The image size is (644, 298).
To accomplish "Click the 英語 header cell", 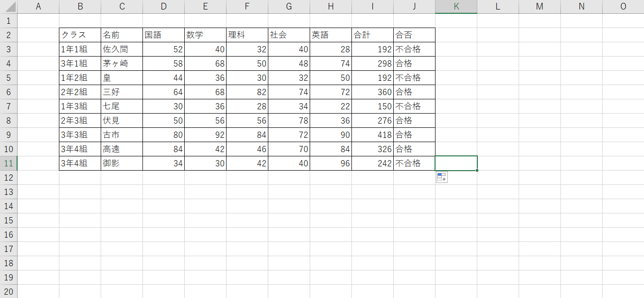I will 331,35.
